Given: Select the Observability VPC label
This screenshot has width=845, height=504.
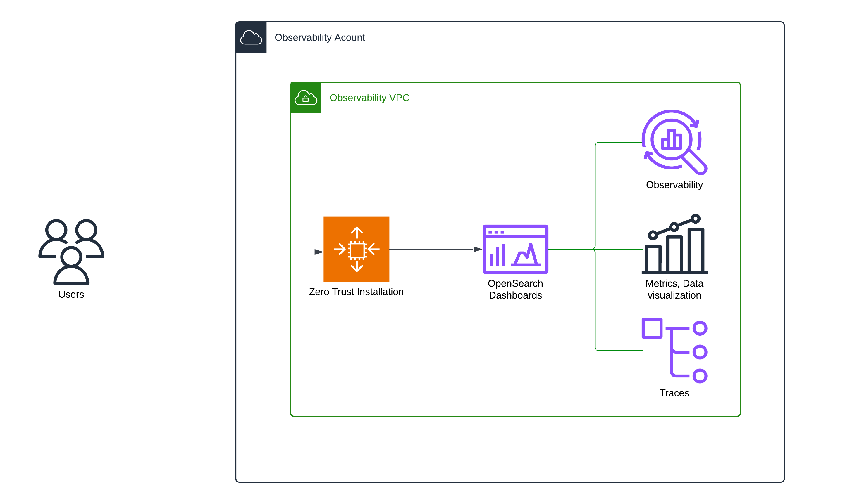Looking at the screenshot, I should tap(369, 98).
